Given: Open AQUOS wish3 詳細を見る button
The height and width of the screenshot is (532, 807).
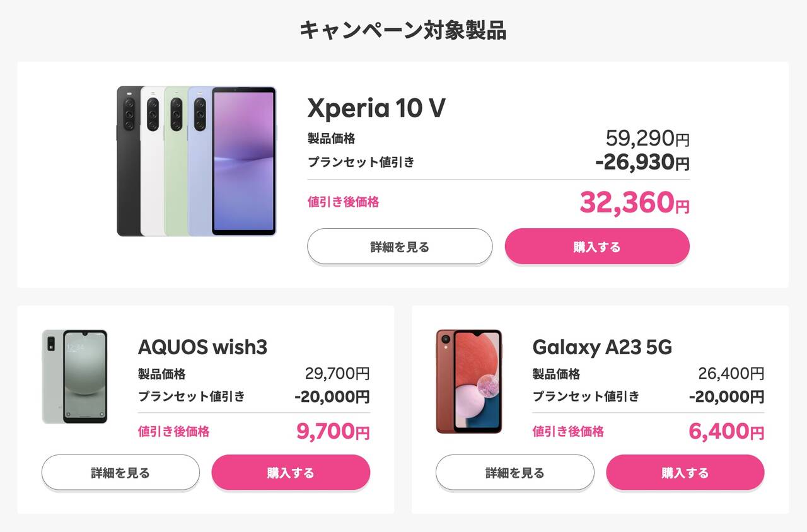Looking at the screenshot, I should (x=120, y=472).
